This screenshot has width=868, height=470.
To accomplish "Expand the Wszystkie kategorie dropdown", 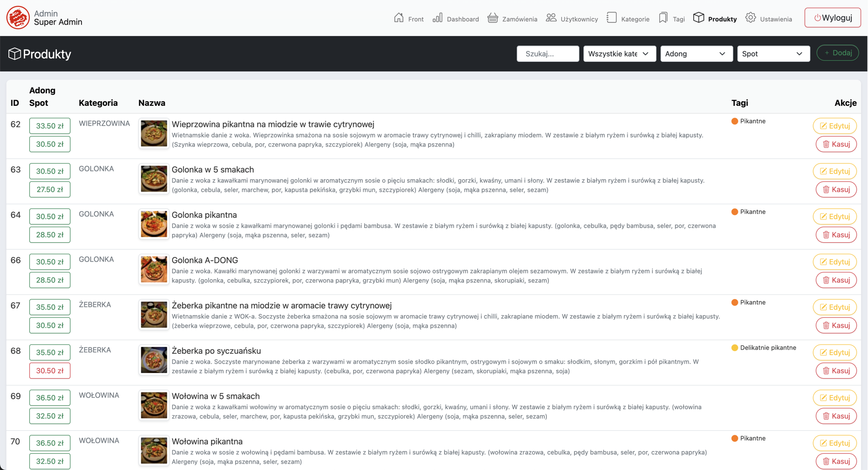I will coord(619,54).
